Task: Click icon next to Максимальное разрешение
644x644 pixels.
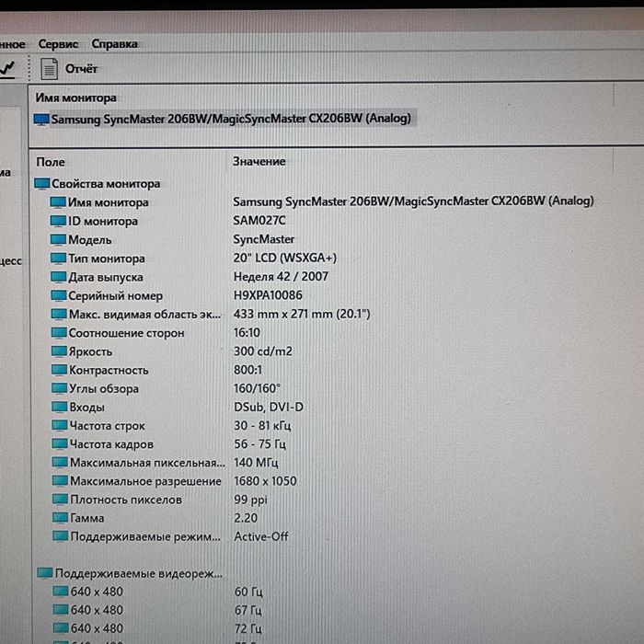Action: tap(61, 481)
